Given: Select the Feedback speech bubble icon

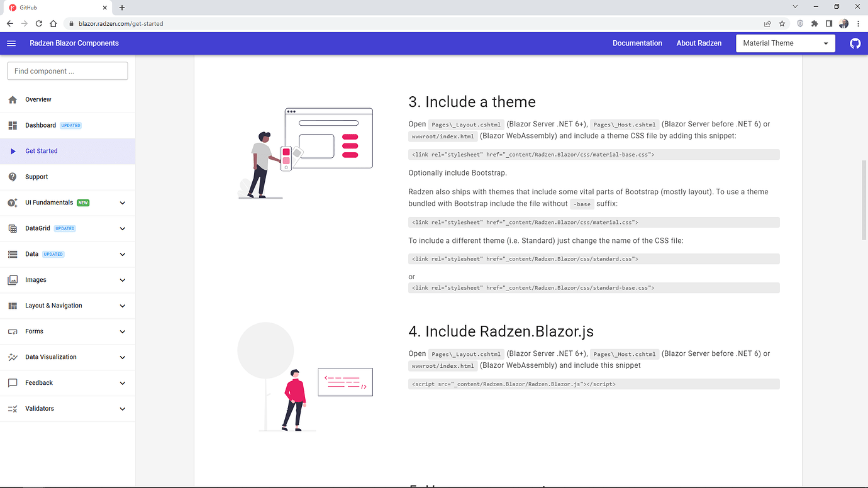Looking at the screenshot, I should pyautogui.click(x=14, y=382).
